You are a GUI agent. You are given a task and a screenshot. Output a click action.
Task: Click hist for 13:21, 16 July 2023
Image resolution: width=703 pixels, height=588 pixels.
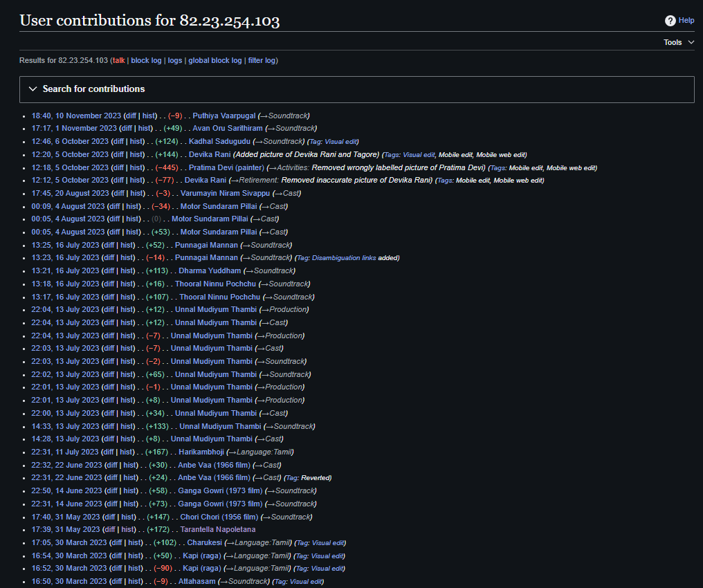(127, 270)
